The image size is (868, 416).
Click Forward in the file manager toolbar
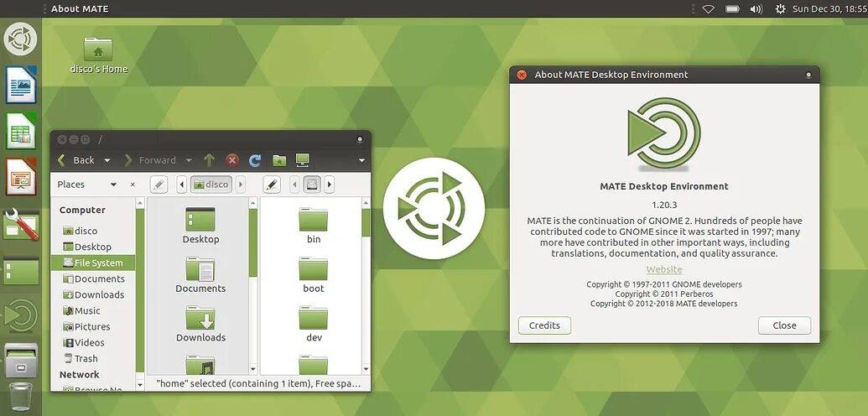pos(151,160)
